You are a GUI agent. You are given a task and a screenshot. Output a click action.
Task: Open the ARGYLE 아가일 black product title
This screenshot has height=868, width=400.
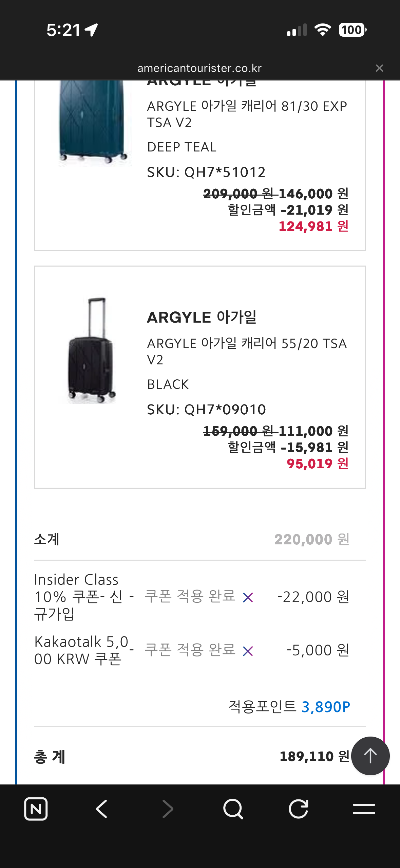(202, 318)
